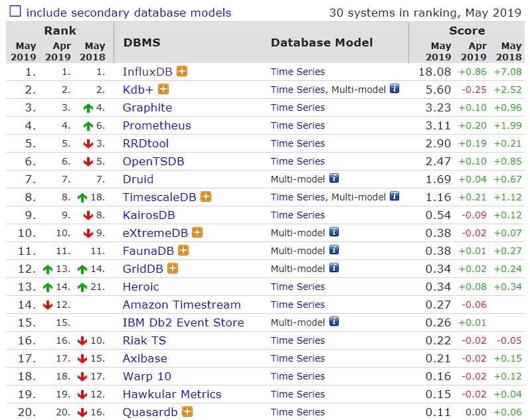Image resolution: width=530 pixels, height=420 pixels.
Task: Click the plus icon next to Quasardb
Action: tap(187, 412)
